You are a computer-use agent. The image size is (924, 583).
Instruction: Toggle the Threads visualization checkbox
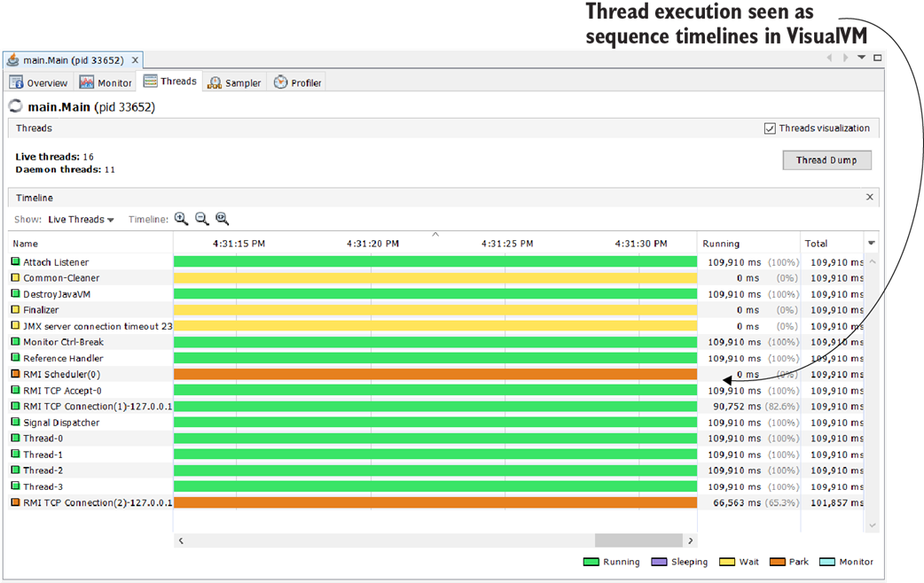(x=770, y=128)
